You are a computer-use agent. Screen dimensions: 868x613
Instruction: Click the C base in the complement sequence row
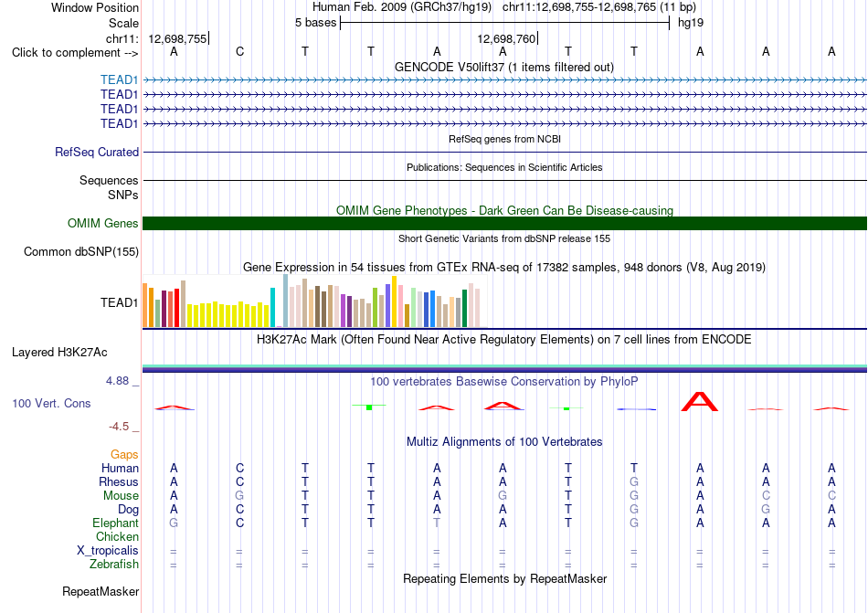click(239, 51)
